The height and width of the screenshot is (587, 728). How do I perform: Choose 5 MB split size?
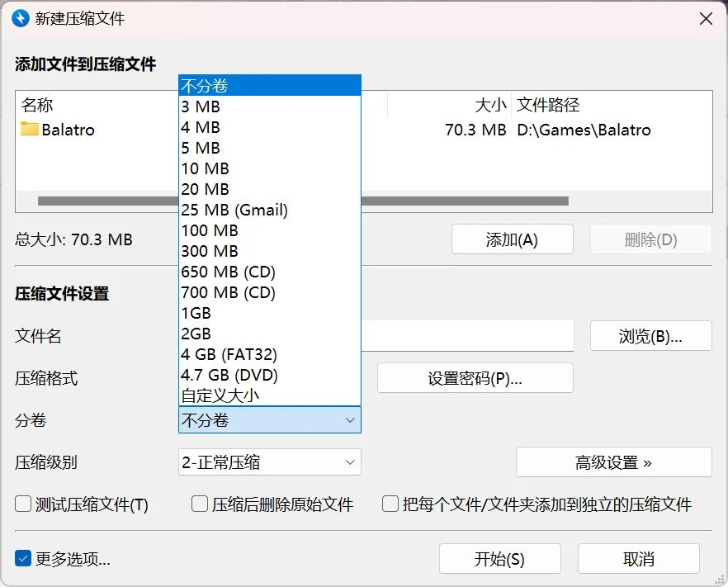270,148
